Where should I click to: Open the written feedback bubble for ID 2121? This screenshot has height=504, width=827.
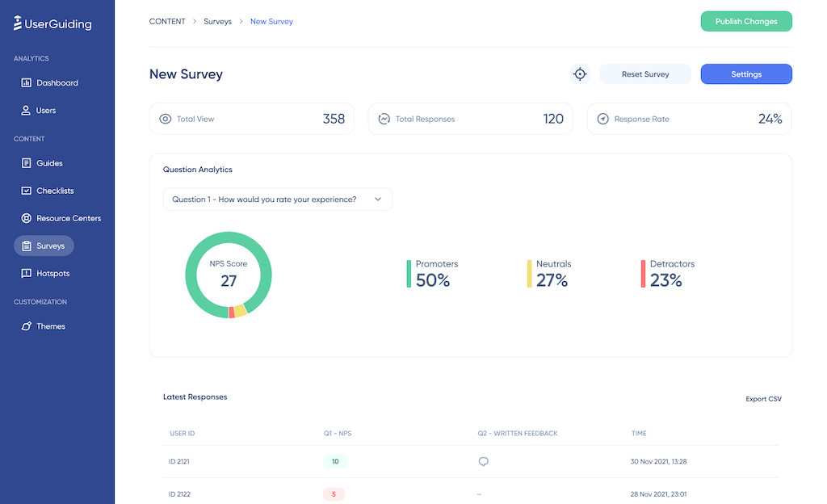(483, 461)
